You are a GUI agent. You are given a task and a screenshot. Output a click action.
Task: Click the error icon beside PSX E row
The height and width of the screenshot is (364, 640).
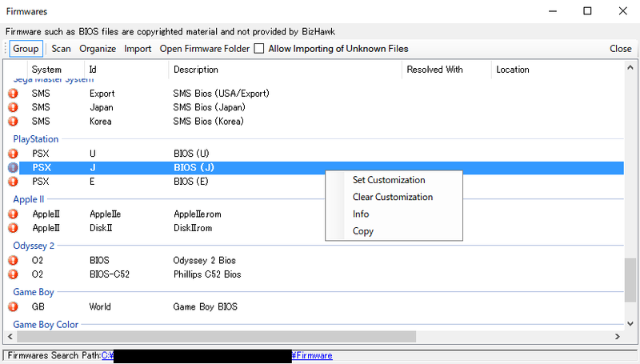pos(13,182)
